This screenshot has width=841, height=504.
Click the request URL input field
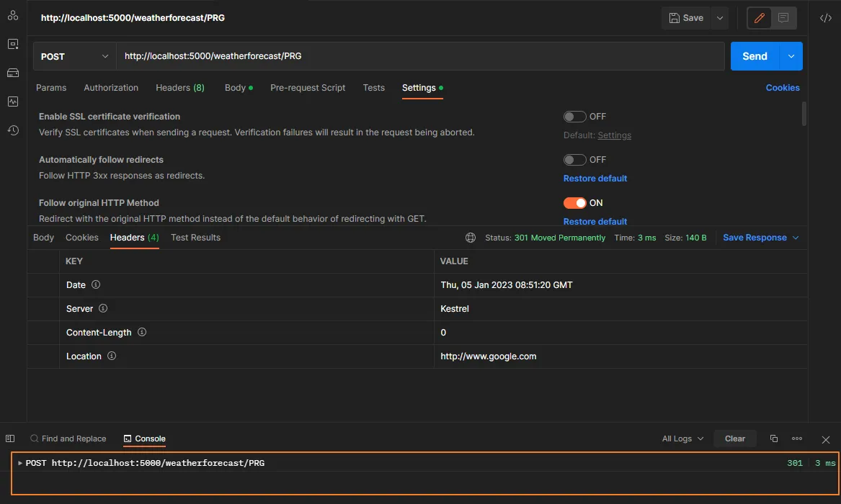coord(422,55)
